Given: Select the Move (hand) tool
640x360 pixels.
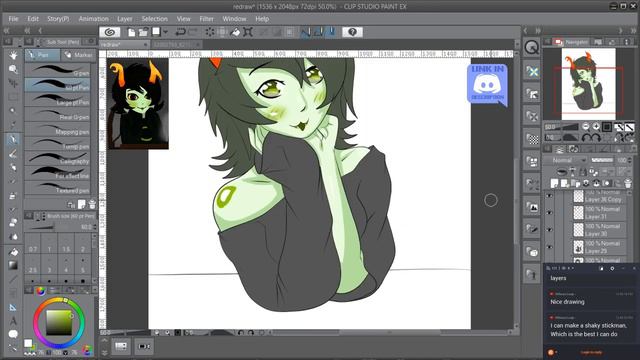Looking at the screenshot, I should [x=13, y=55].
